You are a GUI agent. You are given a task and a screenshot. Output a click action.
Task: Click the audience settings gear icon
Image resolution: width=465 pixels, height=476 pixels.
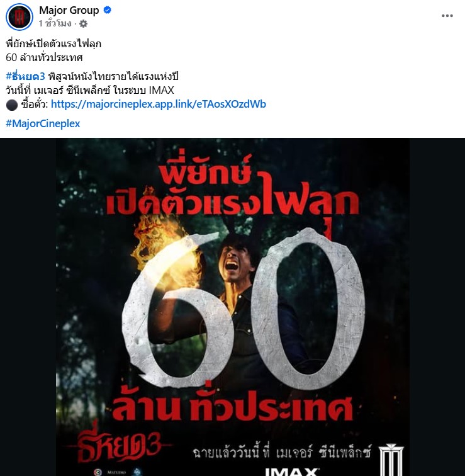[84, 24]
